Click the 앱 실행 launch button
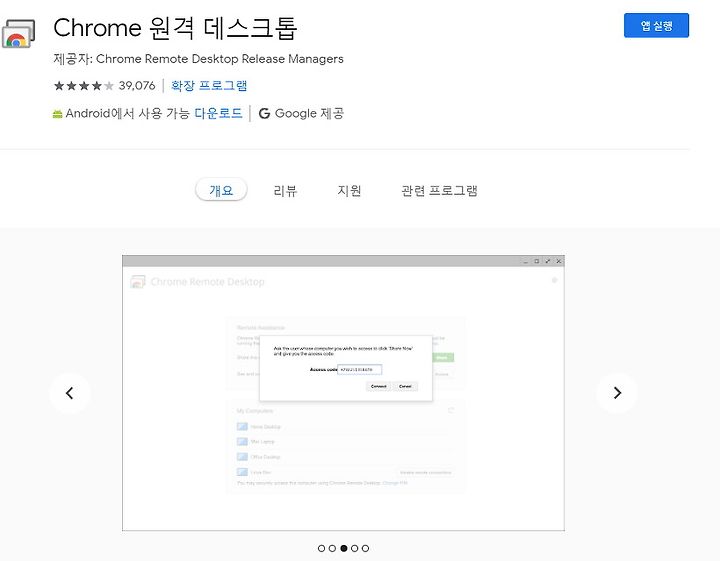This screenshot has width=720, height=561. [656, 25]
